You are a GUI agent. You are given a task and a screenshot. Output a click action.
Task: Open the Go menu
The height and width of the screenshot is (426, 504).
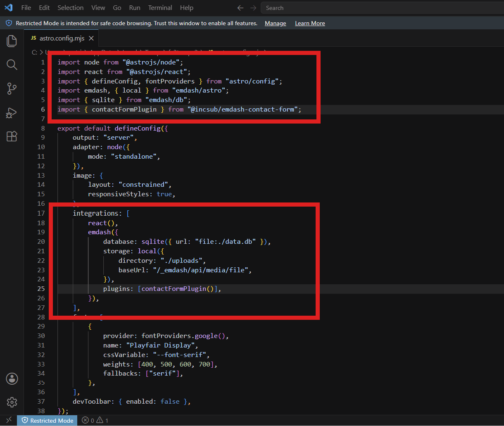[117, 8]
